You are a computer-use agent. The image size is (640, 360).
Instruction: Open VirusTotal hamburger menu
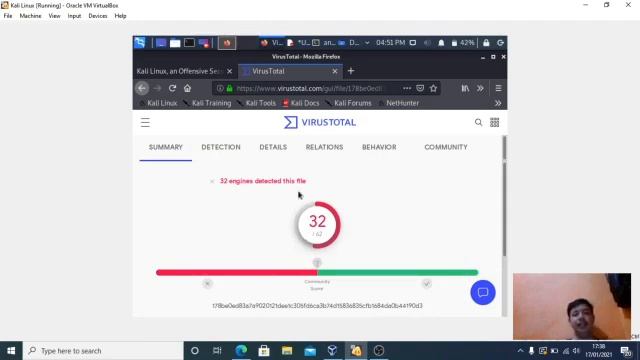pyautogui.click(x=145, y=122)
